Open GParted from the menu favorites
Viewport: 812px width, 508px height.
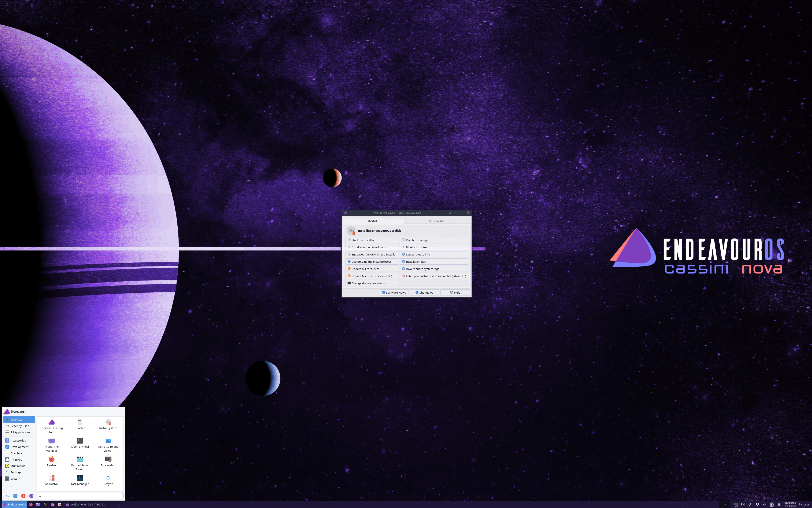point(80,424)
